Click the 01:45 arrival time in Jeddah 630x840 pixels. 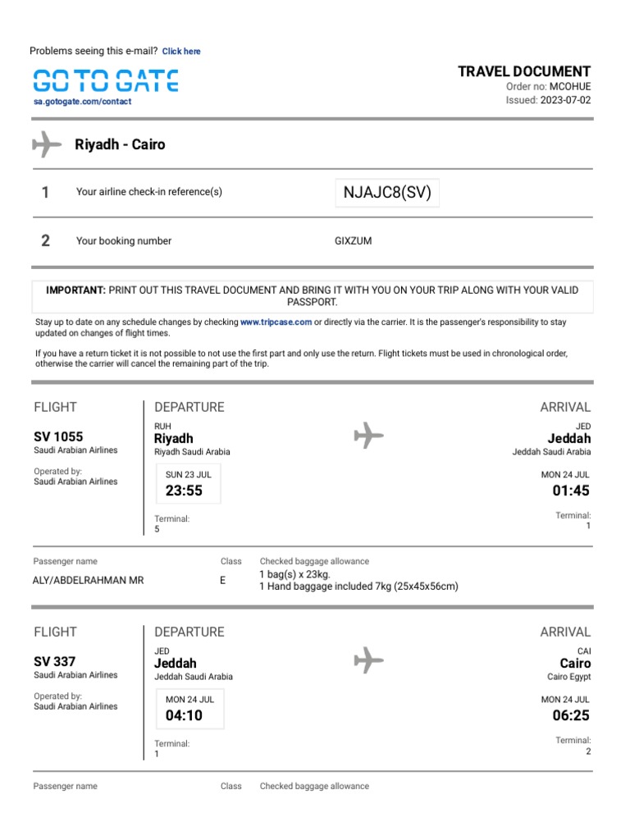click(571, 491)
